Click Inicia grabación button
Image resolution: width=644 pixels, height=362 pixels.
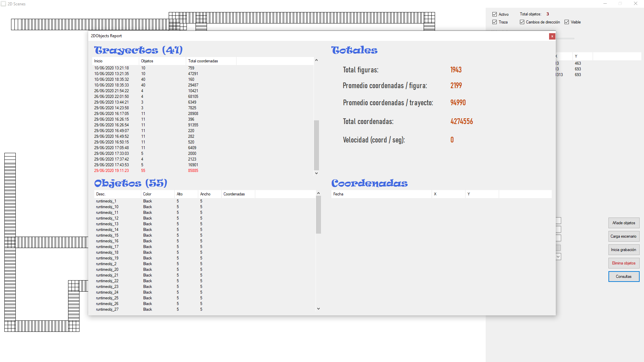624,250
